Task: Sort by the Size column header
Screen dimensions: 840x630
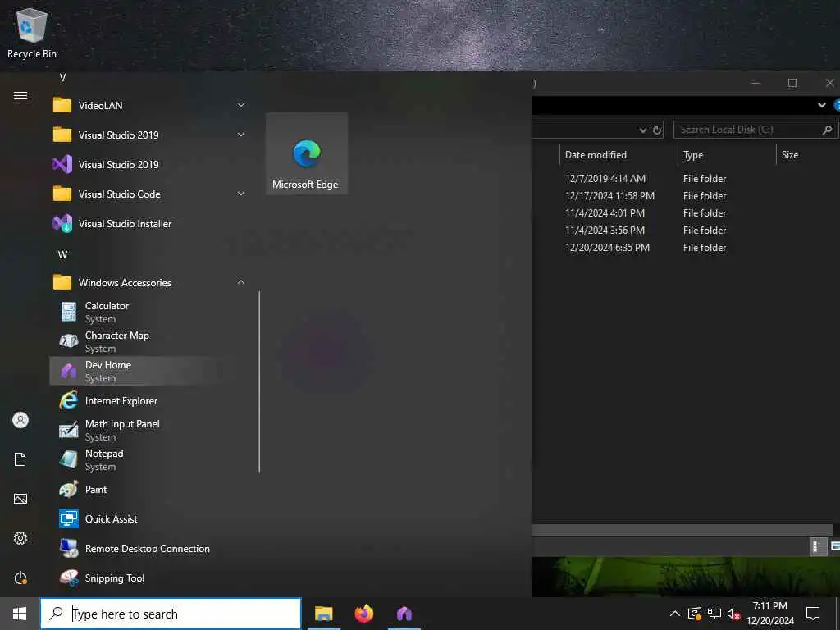Action: 808,155
